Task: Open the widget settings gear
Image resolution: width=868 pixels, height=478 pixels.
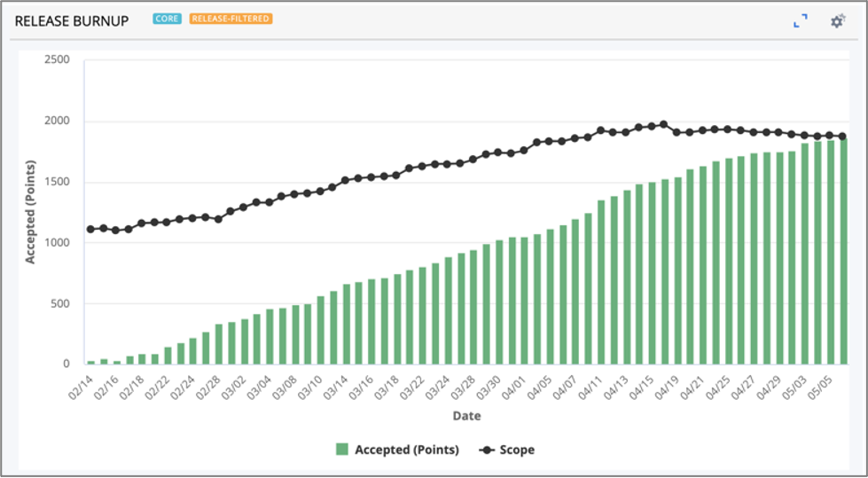Action: pyautogui.click(x=837, y=21)
